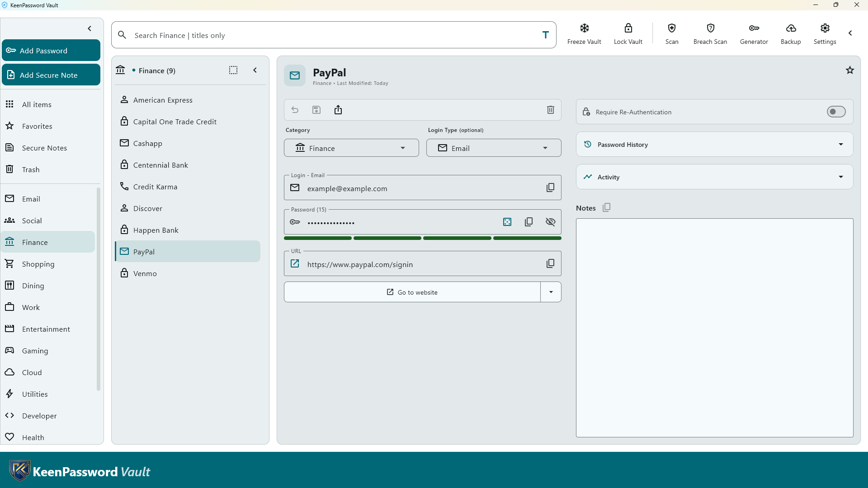Lock the vault with padlock icon
Screen dimensions: 868x488
pyautogui.click(x=628, y=28)
